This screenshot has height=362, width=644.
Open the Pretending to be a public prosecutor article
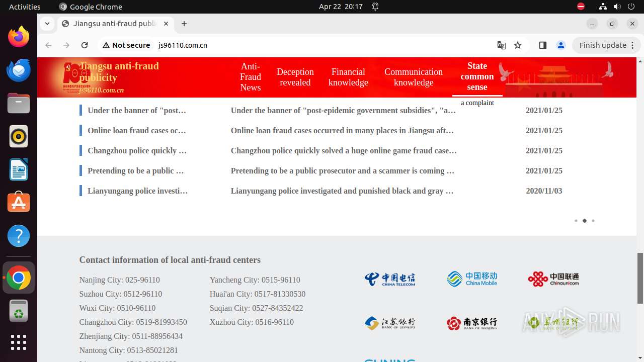[x=343, y=171]
